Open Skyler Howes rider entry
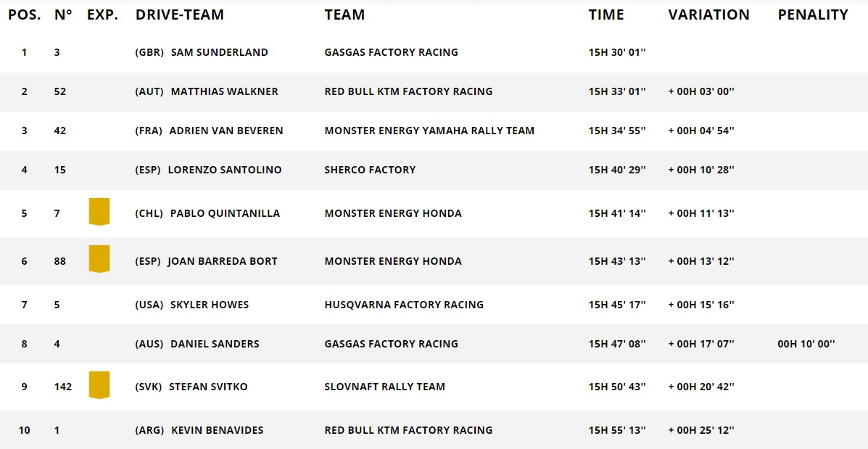This screenshot has height=449, width=868. coord(210,305)
